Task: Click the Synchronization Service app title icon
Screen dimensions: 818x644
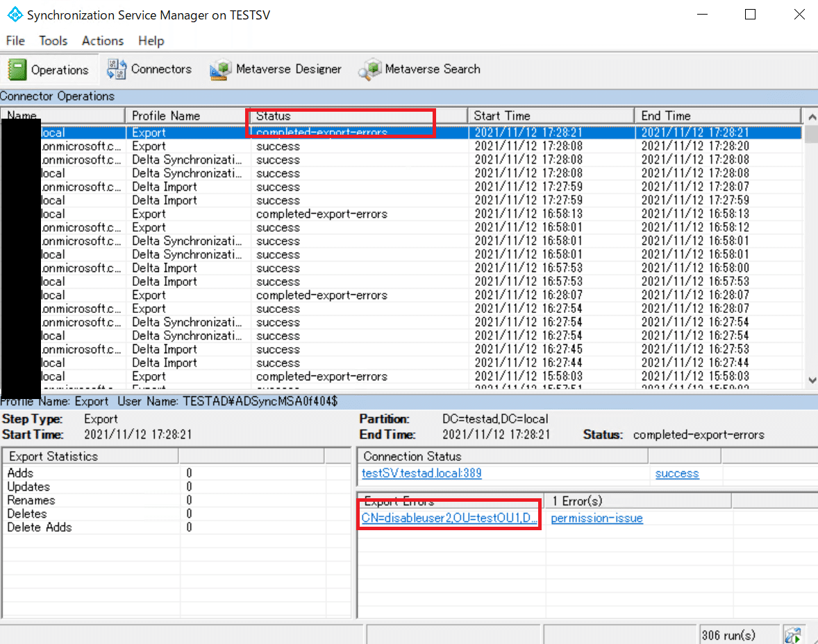Action: (x=15, y=15)
